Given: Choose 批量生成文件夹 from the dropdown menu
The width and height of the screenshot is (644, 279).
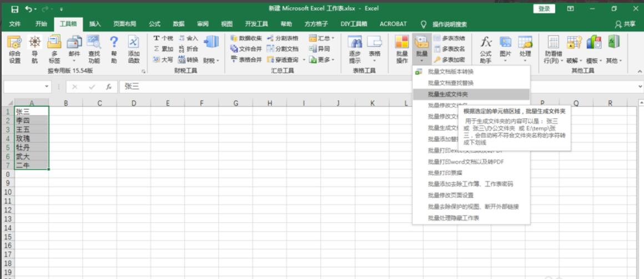Looking at the screenshot, I should 471,94.
